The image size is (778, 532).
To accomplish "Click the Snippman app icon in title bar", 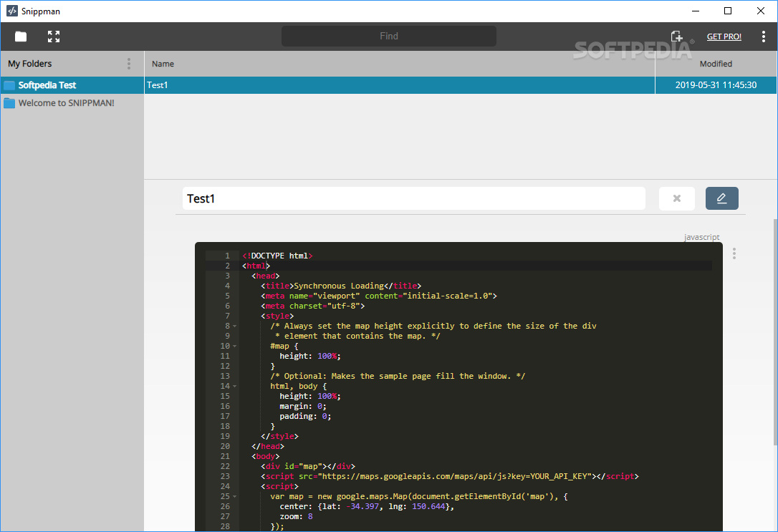I will click(x=12, y=11).
